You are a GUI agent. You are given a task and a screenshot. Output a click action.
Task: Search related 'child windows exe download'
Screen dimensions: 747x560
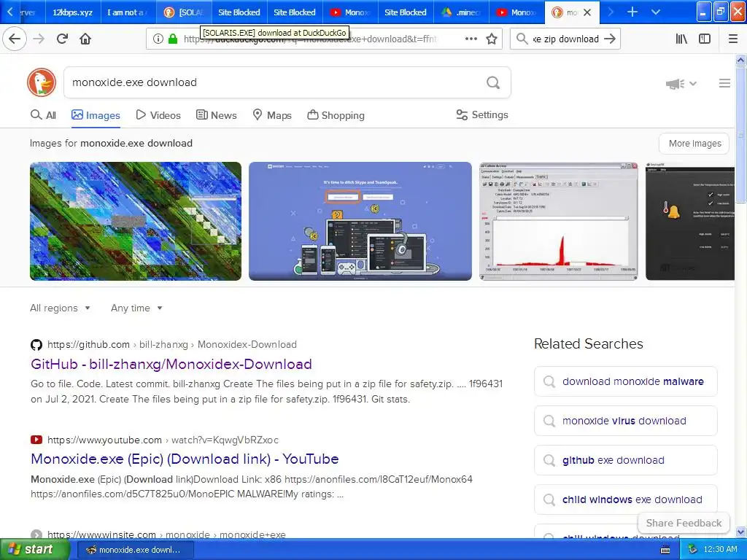625,499
